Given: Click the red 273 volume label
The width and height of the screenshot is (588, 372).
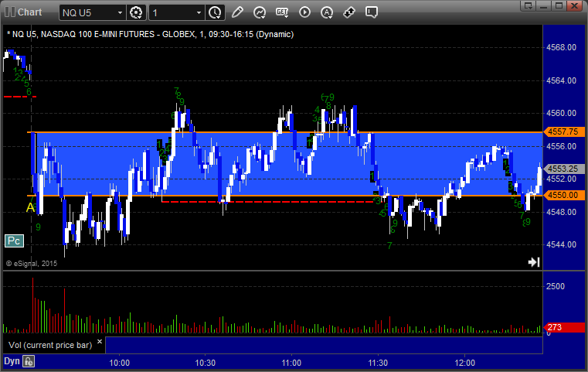Looking at the screenshot, I should coord(563,327).
